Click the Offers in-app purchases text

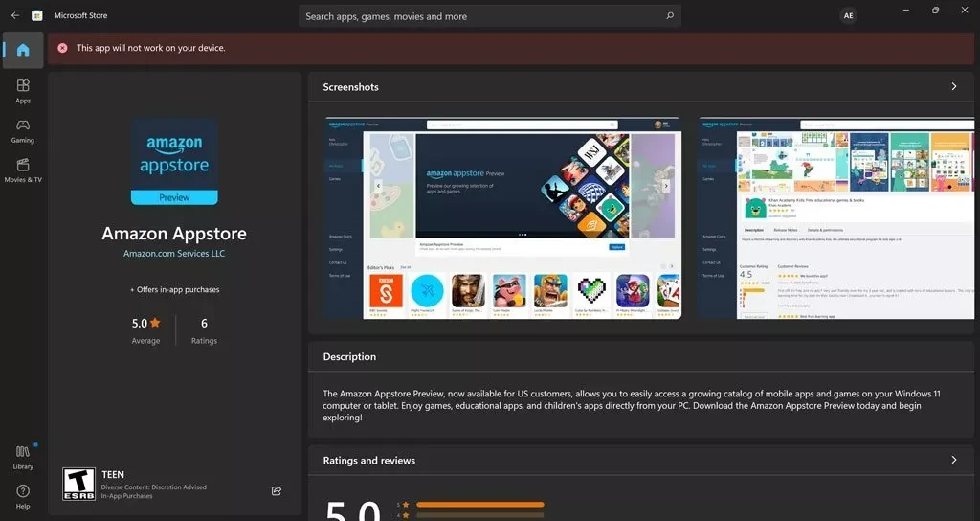pos(174,289)
